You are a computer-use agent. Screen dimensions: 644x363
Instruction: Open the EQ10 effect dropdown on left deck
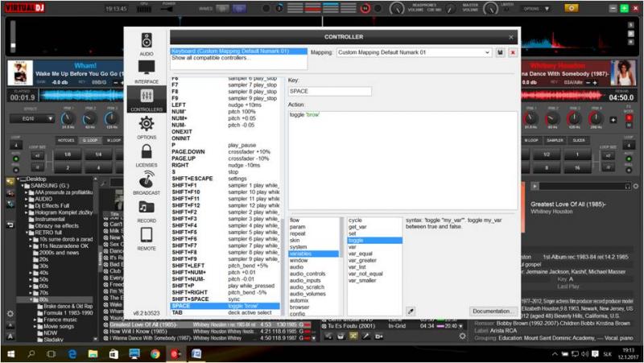point(32,118)
